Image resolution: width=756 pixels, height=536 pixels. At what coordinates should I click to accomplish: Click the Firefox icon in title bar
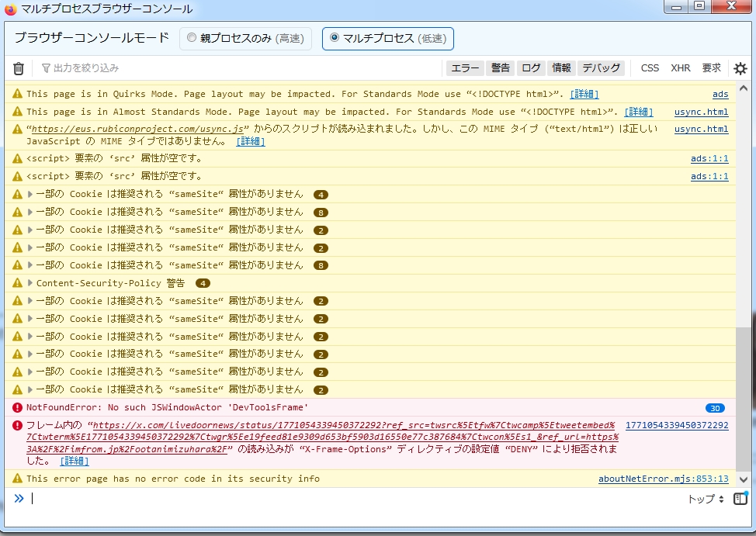coord(11,9)
